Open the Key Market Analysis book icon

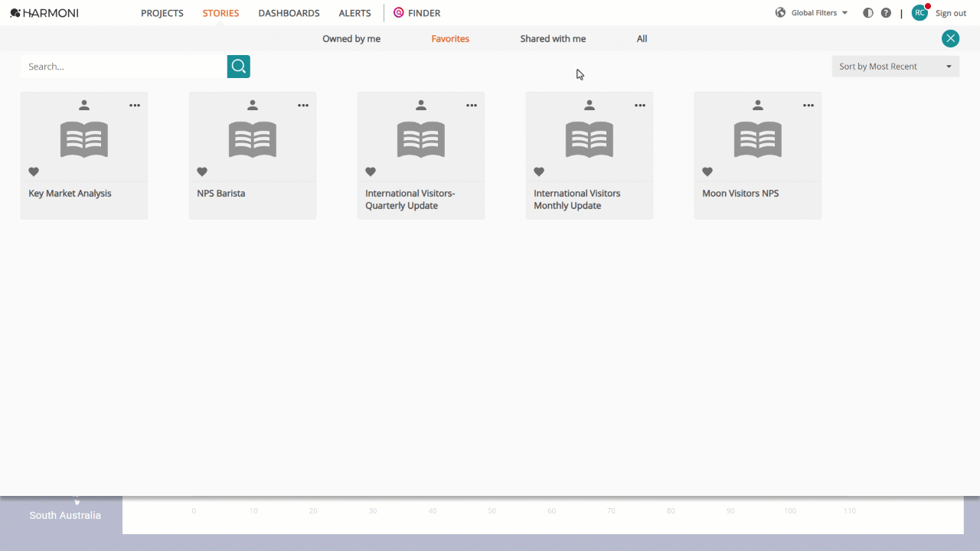pyautogui.click(x=84, y=139)
